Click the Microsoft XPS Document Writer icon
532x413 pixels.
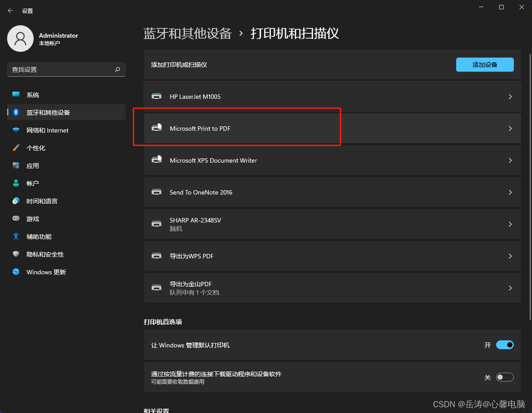point(156,160)
